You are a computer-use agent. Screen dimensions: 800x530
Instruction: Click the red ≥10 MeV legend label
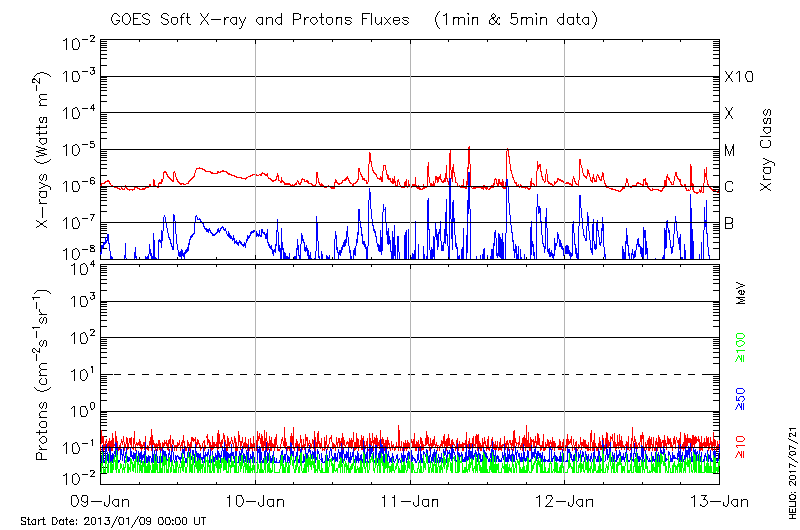point(741,448)
